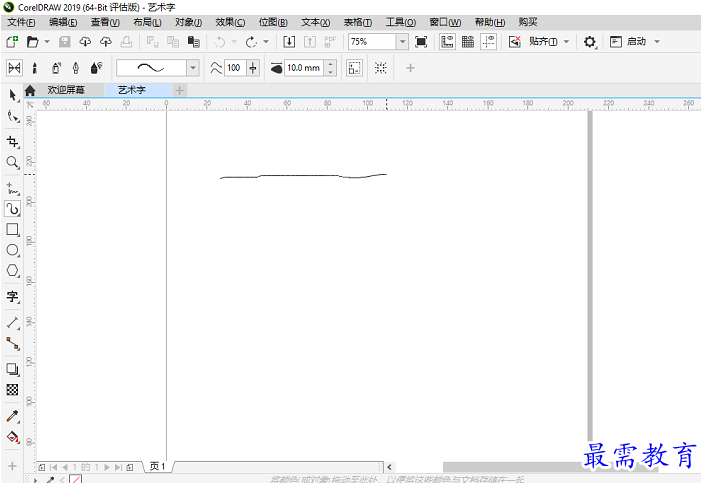Image resolution: width=705 pixels, height=487 pixels.
Task: Click the 10.0 mm stroke width field
Action: [304, 68]
